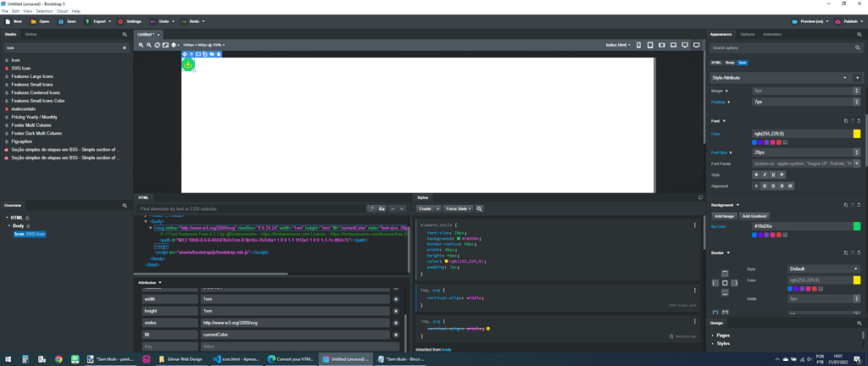Select the top border side
The height and width of the screenshot is (366, 868).
(x=725, y=273)
